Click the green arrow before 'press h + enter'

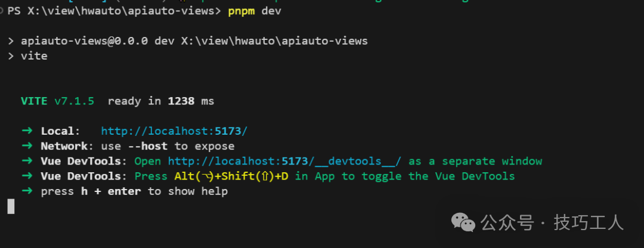26,191
